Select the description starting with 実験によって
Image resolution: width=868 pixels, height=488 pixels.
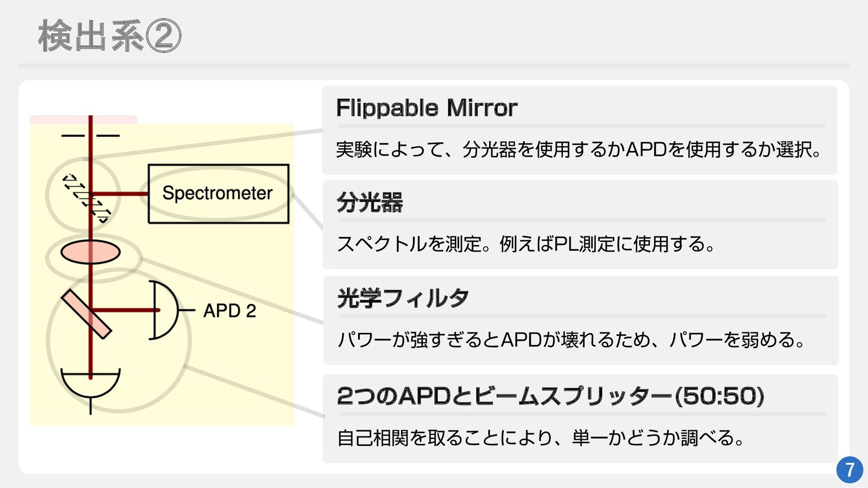pyautogui.click(x=579, y=150)
